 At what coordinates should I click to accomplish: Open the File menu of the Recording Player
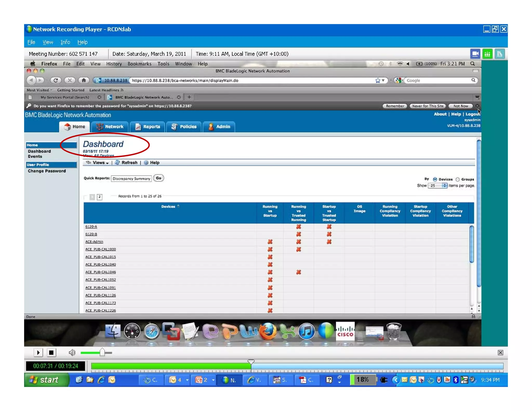(31, 42)
